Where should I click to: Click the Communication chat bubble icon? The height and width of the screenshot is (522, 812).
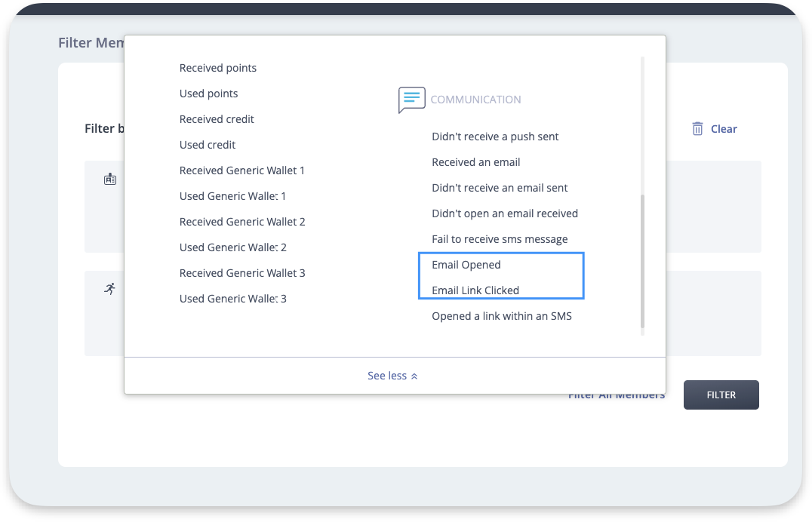tap(411, 100)
